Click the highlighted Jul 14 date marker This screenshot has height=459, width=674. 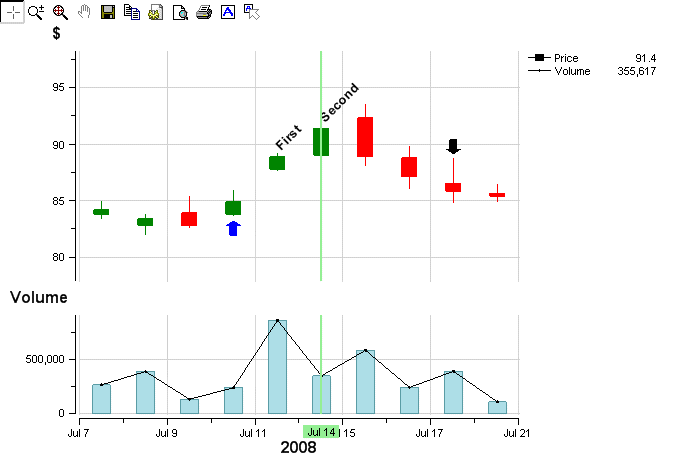pos(321,432)
